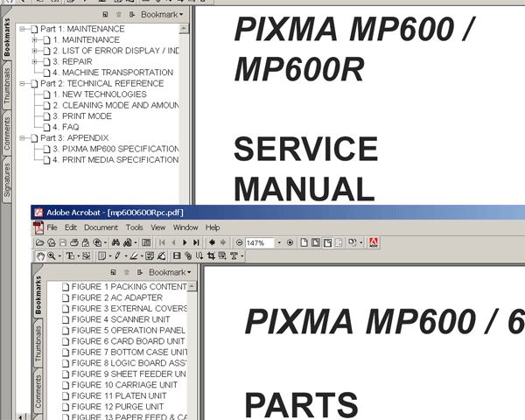This screenshot has width=525, height=420.
Task: Switch to Signatures tab in service manual window
Action: click(x=7, y=180)
